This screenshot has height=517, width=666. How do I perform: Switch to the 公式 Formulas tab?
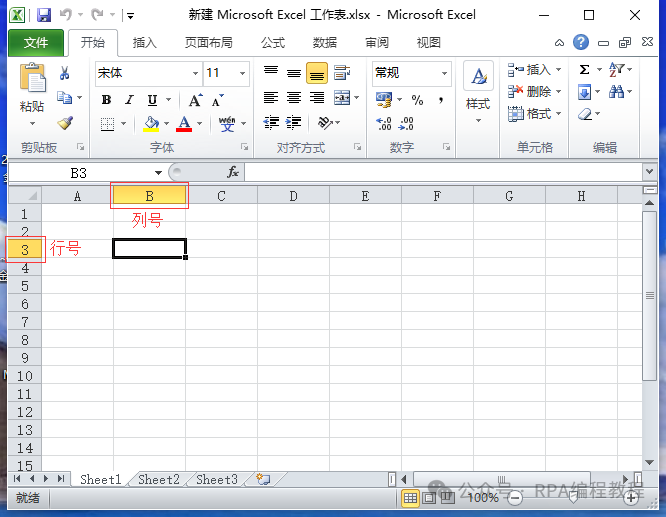[x=273, y=42]
